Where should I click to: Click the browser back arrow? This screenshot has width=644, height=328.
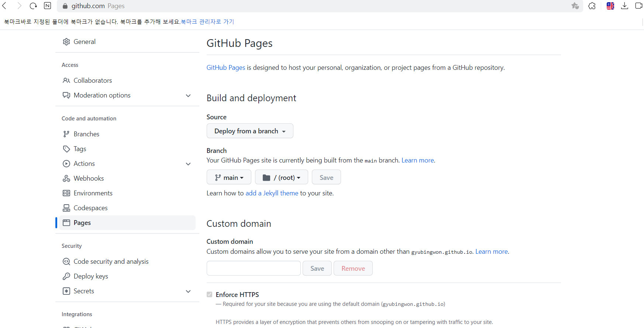click(5, 6)
